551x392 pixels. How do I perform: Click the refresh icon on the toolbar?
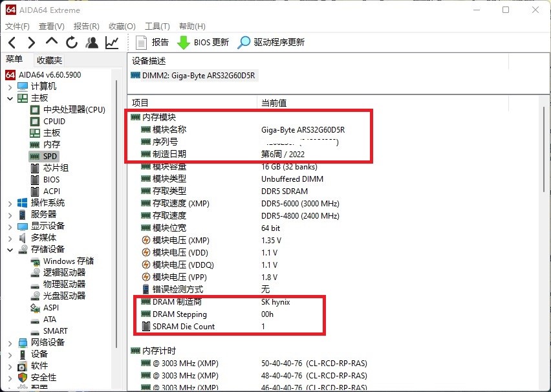pos(71,42)
